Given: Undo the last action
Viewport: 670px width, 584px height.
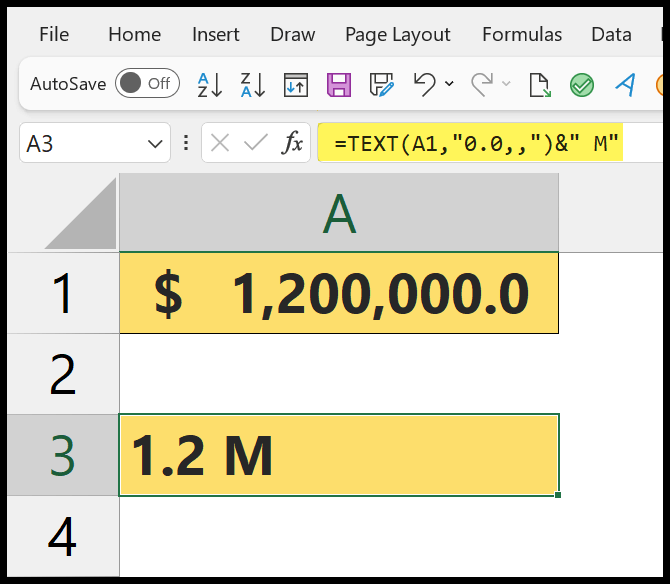Looking at the screenshot, I should [425, 84].
